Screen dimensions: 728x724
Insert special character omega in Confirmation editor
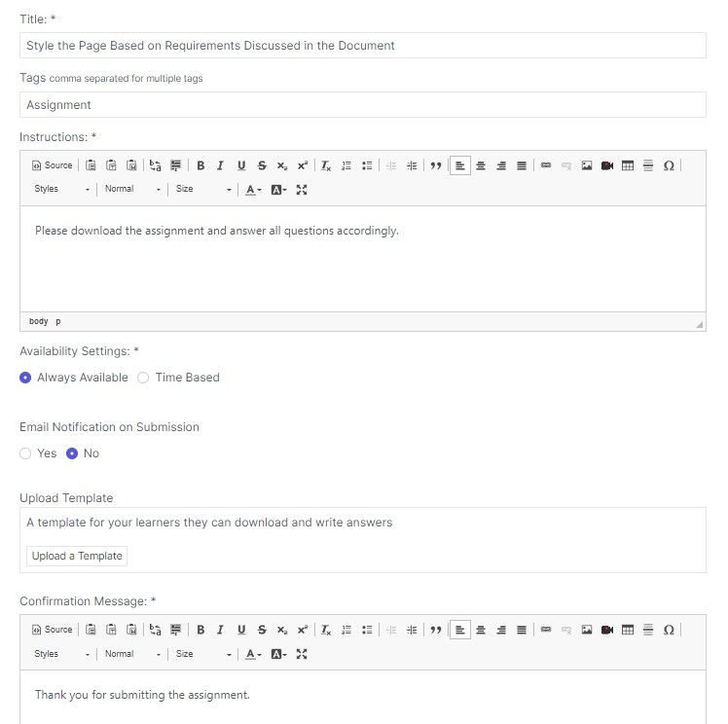669,630
